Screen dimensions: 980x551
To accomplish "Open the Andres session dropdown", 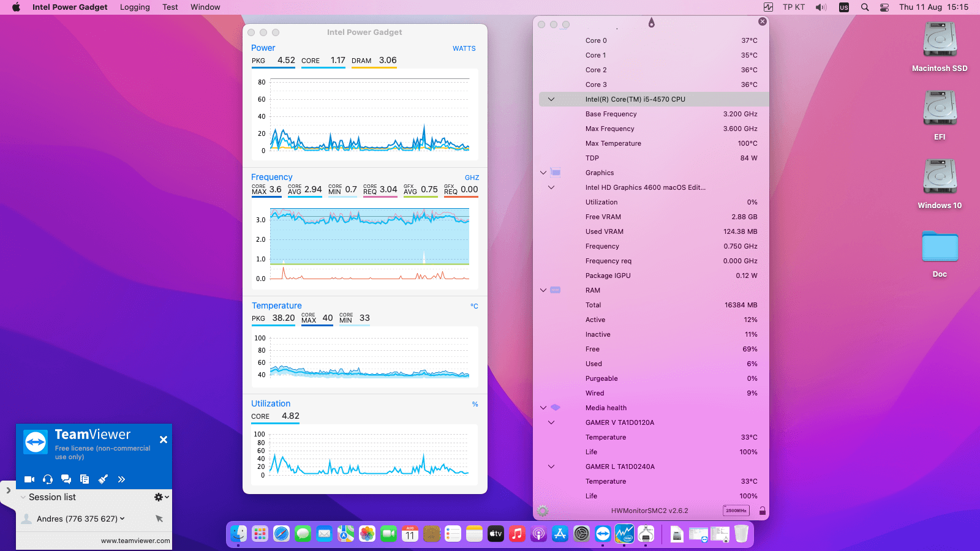I will (123, 519).
